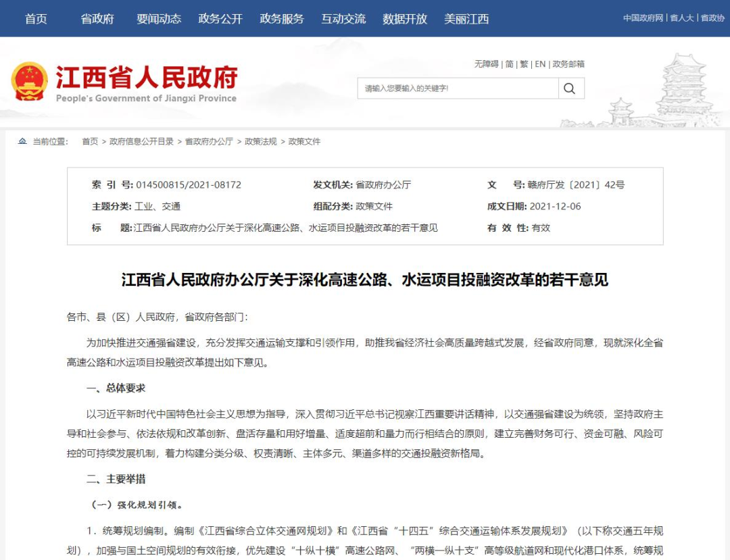The height and width of the screenshot is (560, 730).
Task: Click the search magnifier icon
Action: 569,88
